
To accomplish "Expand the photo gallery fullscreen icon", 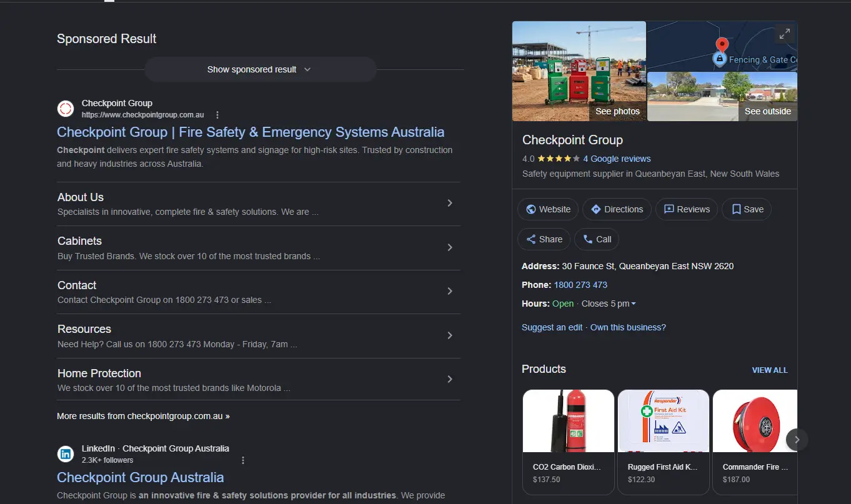I will click(784, 34).
